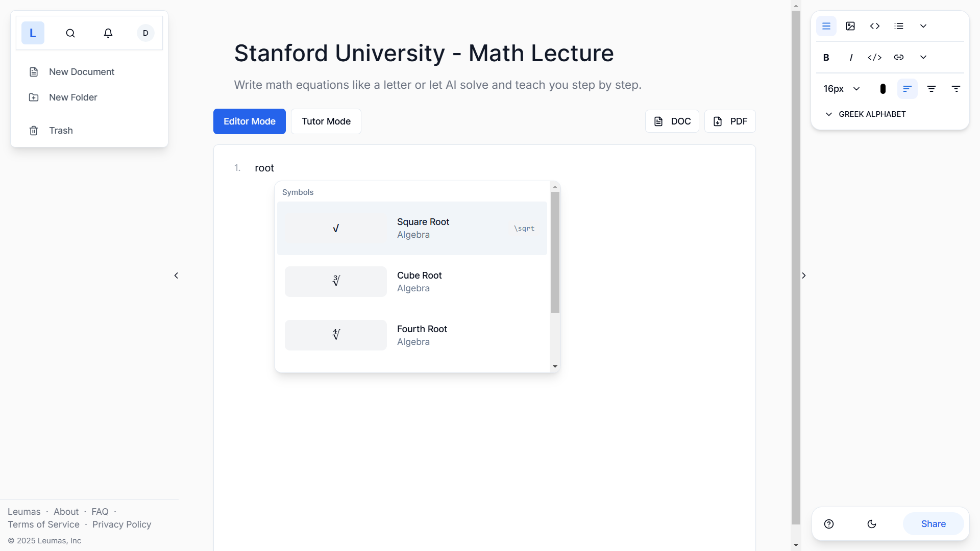This screenshot has width=980, height=551.
Task: Switch to Editor Mode
Action: [x=250, y=121]
